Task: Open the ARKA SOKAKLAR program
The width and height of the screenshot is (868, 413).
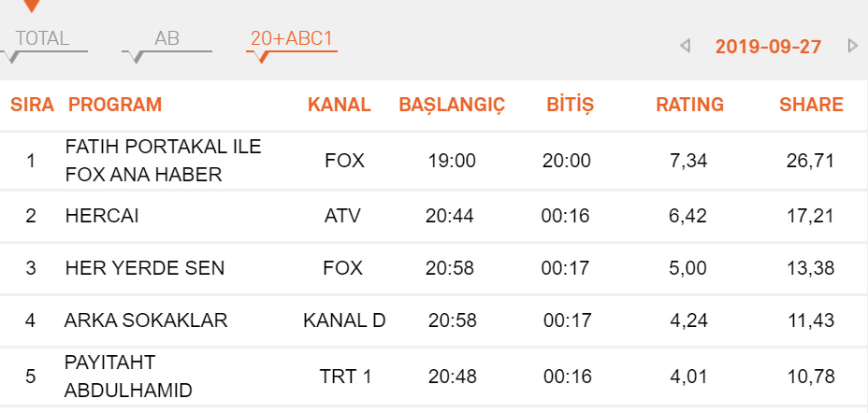Action: pos(145,320)
